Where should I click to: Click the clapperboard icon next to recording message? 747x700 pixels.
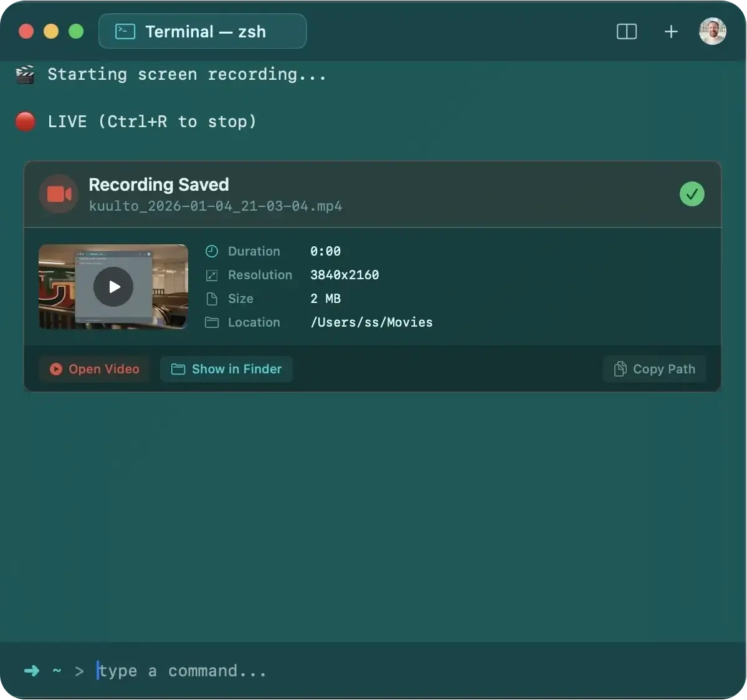(x=25, y=74)
